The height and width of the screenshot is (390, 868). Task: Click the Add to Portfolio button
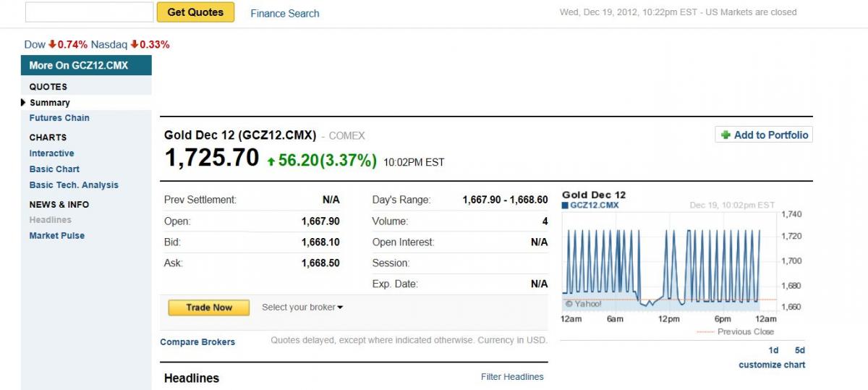click(x=764, y=135)
